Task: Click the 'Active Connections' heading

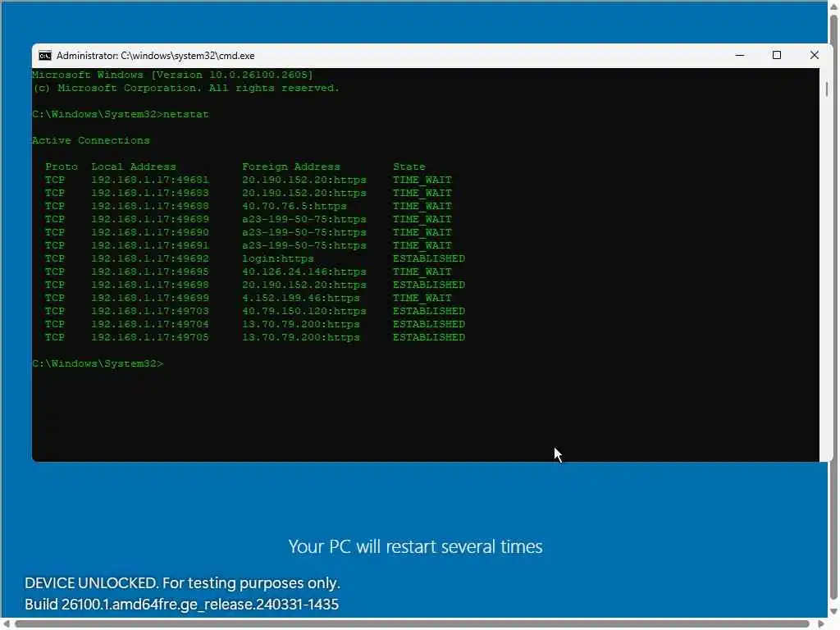Action: (x=91, y=140)
